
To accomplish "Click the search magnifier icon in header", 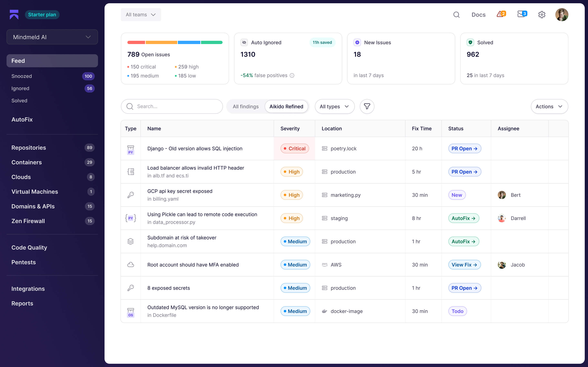I will pos(456,15).
